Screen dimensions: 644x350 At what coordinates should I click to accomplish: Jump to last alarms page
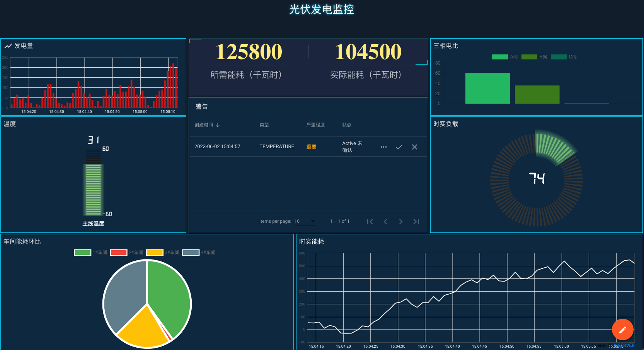coord(416,222)
